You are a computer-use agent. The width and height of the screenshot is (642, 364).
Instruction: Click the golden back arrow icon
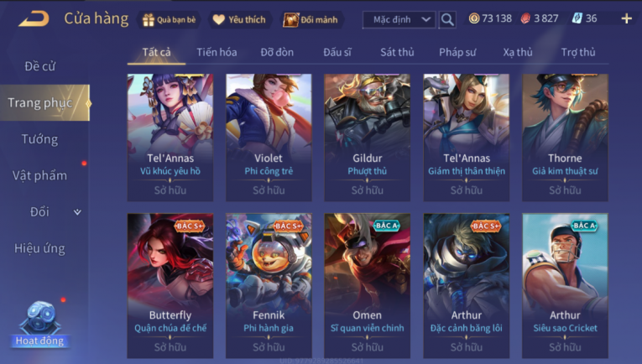pos(34,18)
